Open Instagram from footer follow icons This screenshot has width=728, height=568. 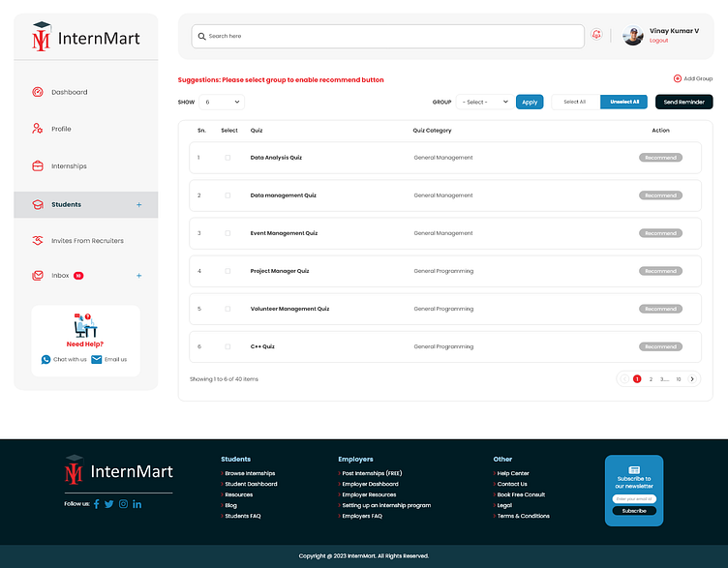point(123,504)
